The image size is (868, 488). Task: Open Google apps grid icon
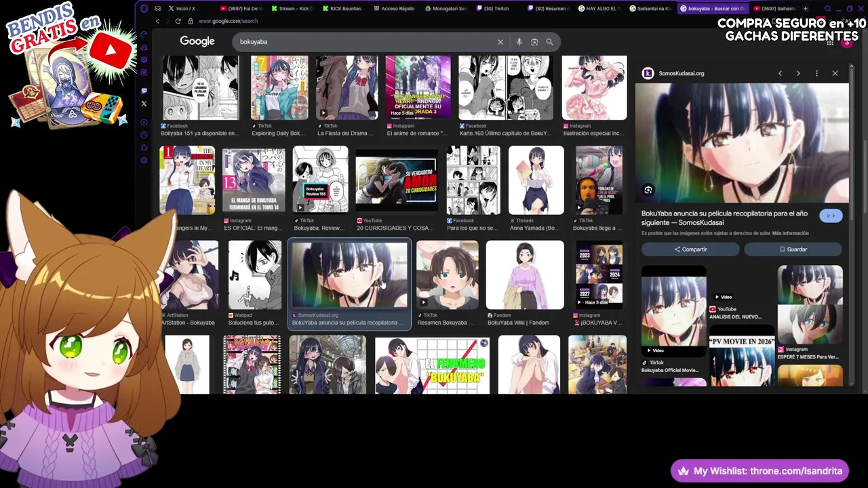[x=830, y=43]
